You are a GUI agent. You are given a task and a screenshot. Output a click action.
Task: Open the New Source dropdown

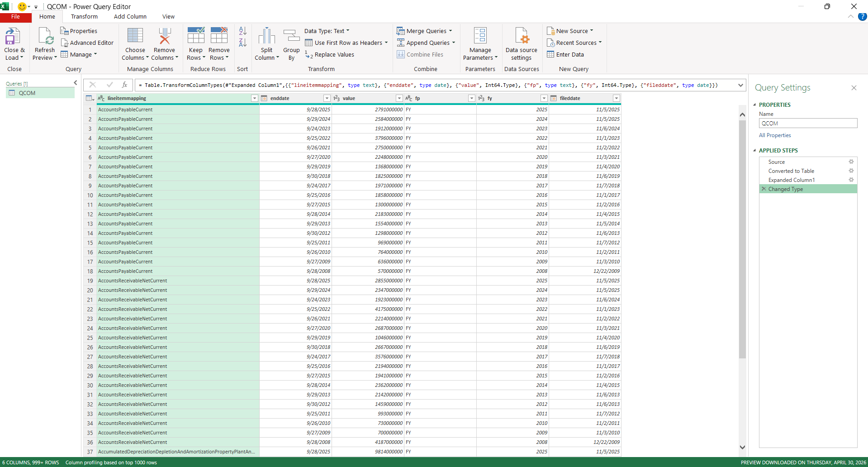570,31
